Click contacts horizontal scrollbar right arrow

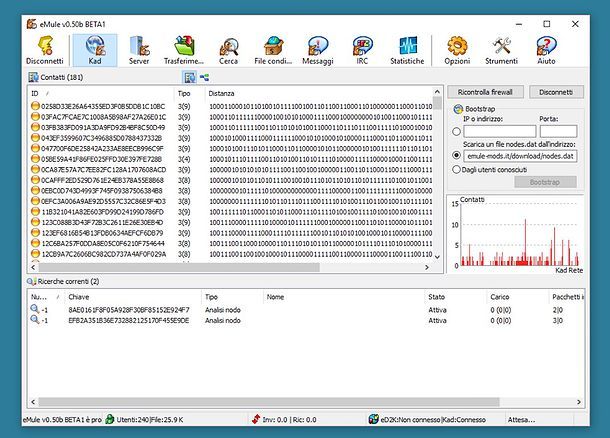coord(427,267)
